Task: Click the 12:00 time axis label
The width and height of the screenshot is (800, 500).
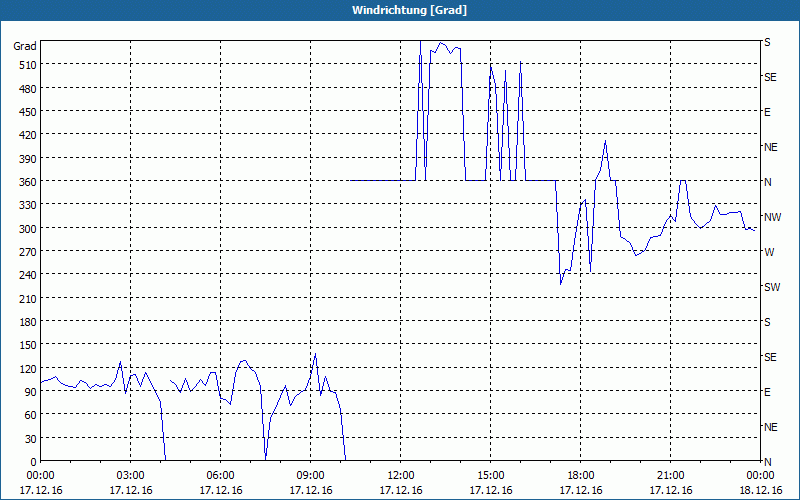Action: click(401, 476)
